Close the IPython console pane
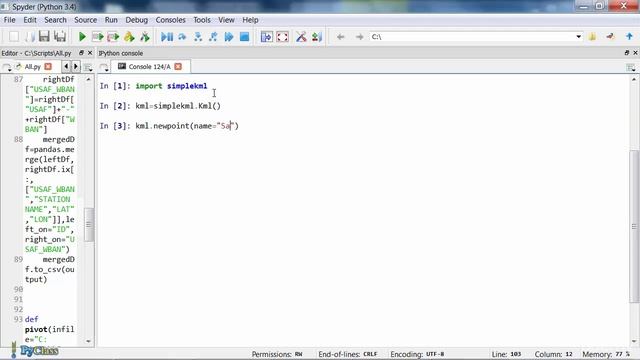This screenshot has height=360, width=640. [x=636, y=53]
